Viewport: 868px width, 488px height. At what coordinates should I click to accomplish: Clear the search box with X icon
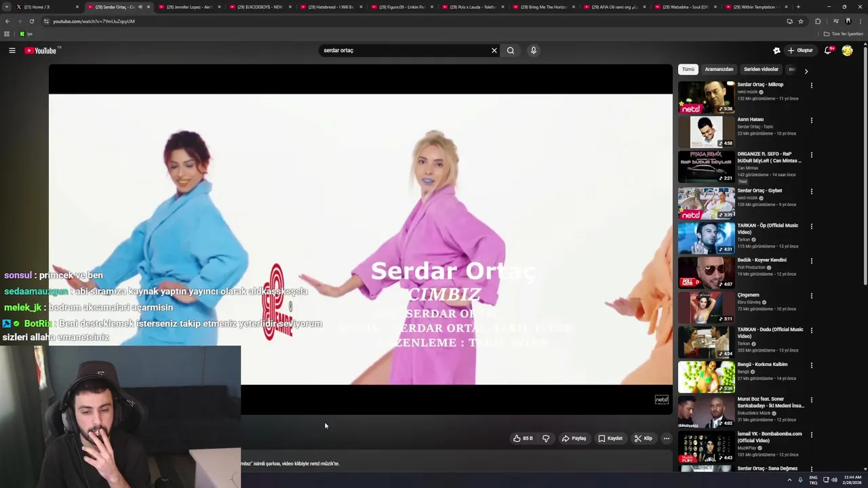(494, 50)
